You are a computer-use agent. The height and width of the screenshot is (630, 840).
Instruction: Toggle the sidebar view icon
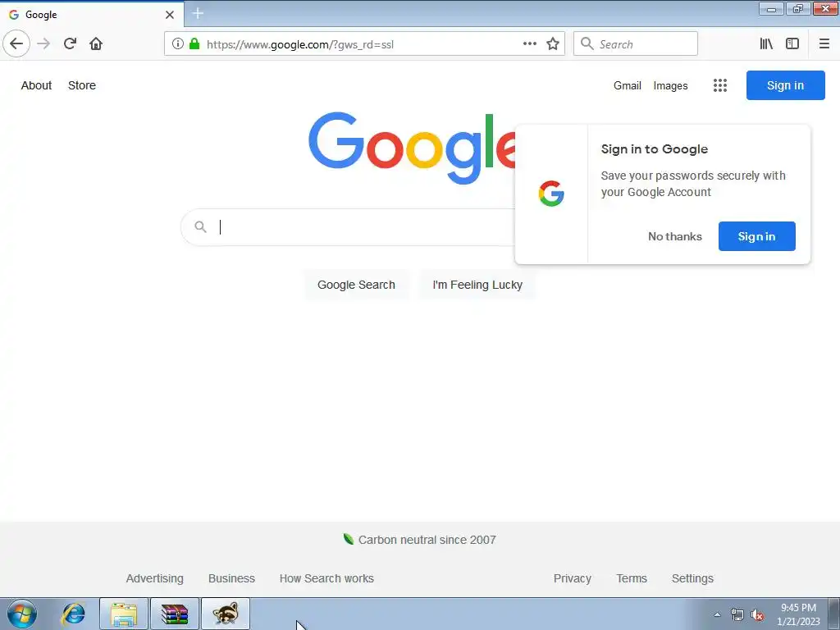point(792,44)
